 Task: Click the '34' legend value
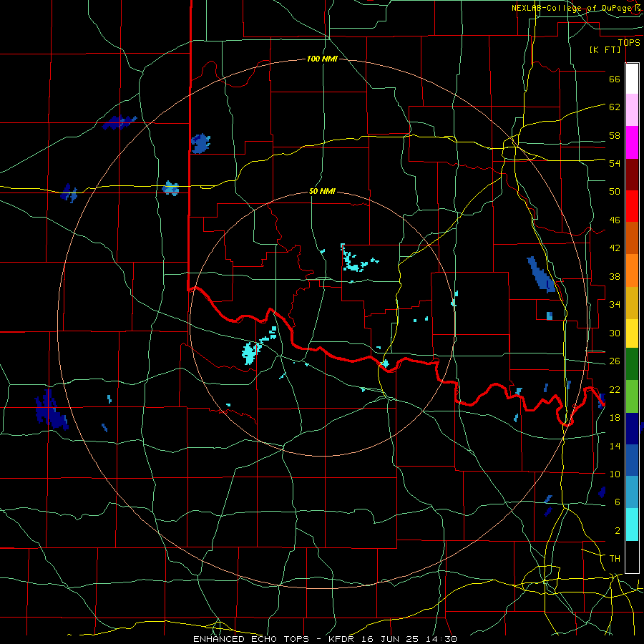click(x=615, y=305)
